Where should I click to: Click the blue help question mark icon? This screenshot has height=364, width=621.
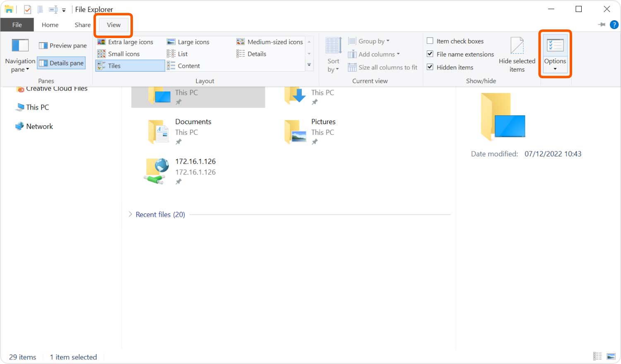coord(614,25)
